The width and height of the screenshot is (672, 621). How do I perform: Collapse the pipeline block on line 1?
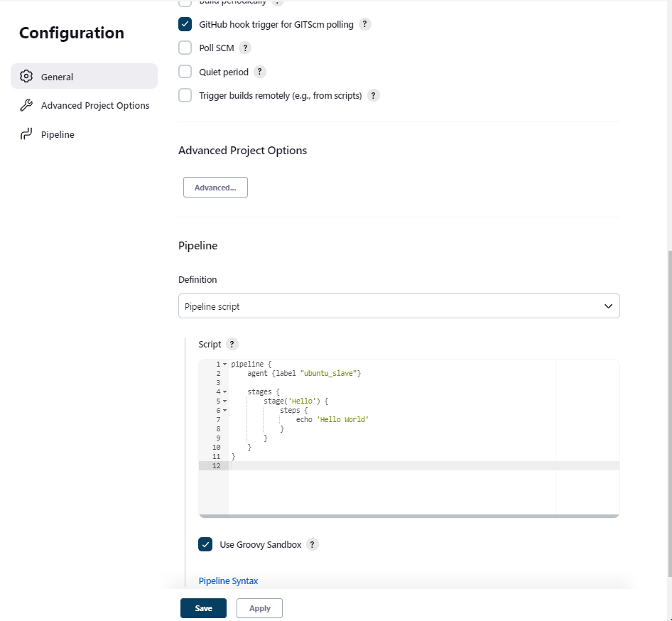pyautogui.click(x=224, y=363)
